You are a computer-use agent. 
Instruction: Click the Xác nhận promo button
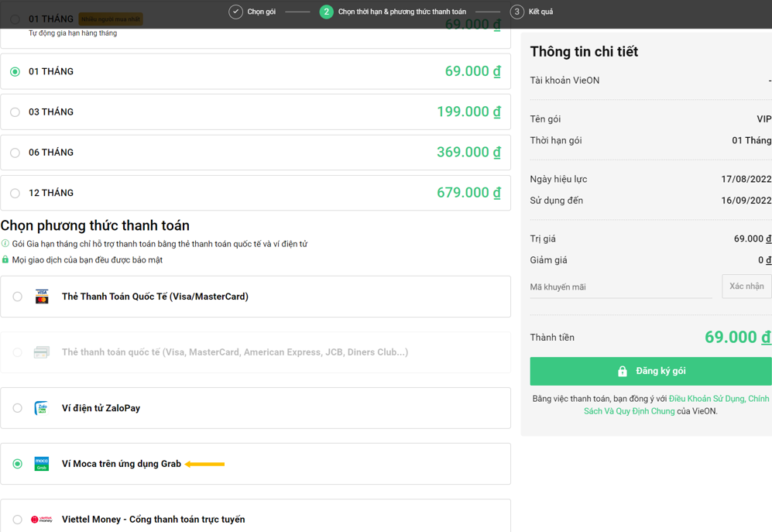[746, 287]
